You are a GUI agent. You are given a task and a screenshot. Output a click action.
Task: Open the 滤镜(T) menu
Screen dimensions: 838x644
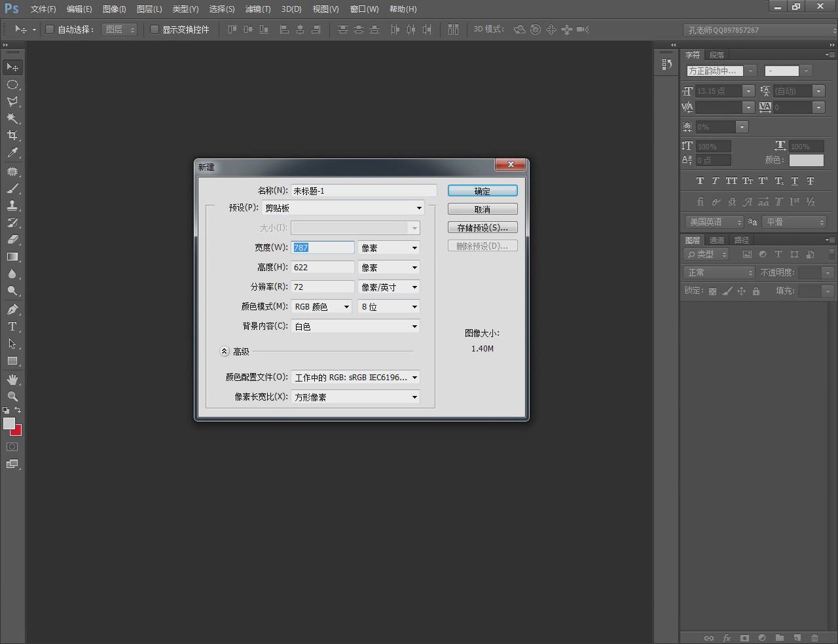coord(258,9)
